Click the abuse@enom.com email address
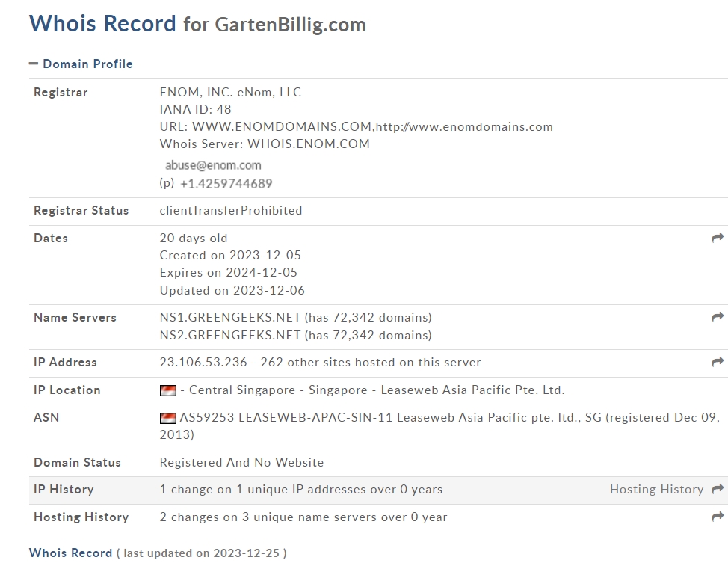 pos(213,165)
